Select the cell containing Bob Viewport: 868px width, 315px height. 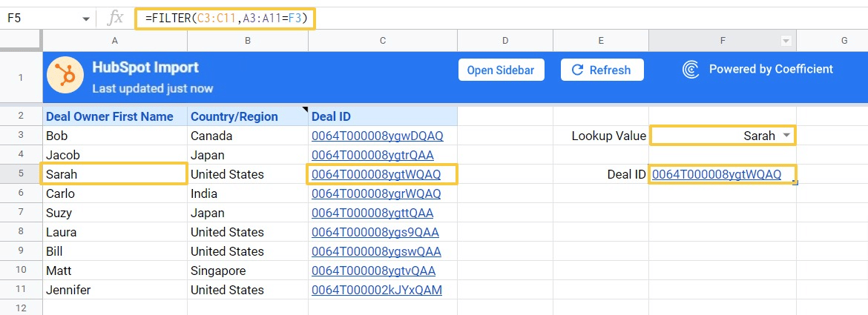(114, 136)
